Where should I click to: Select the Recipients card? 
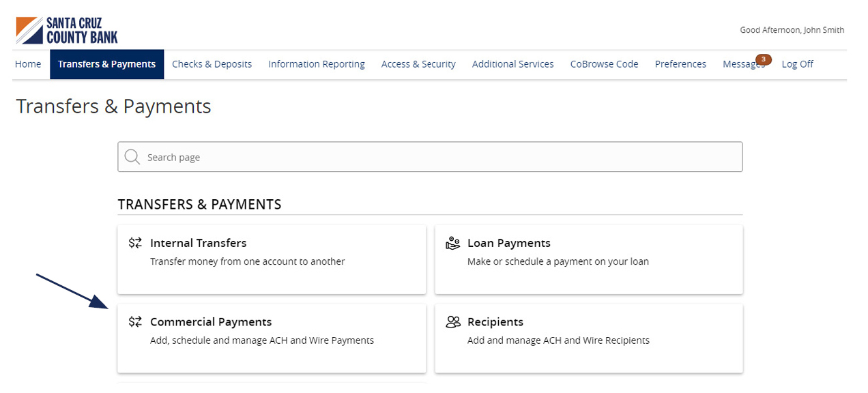pyautogui.click(x=588, y=338)
